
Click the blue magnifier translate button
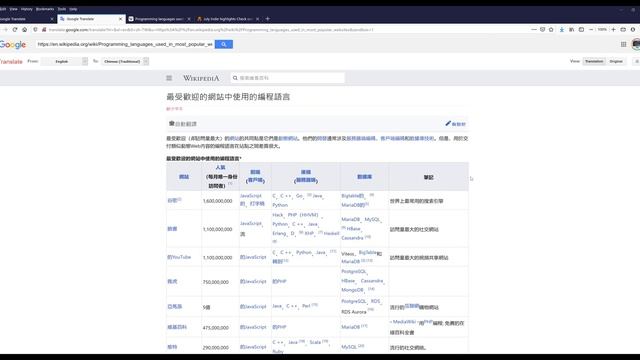point(224,44)
